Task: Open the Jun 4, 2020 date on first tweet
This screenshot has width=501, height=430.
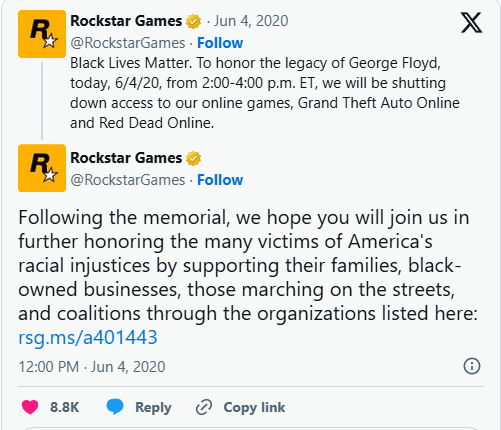Action: click(x=251, y=21)
